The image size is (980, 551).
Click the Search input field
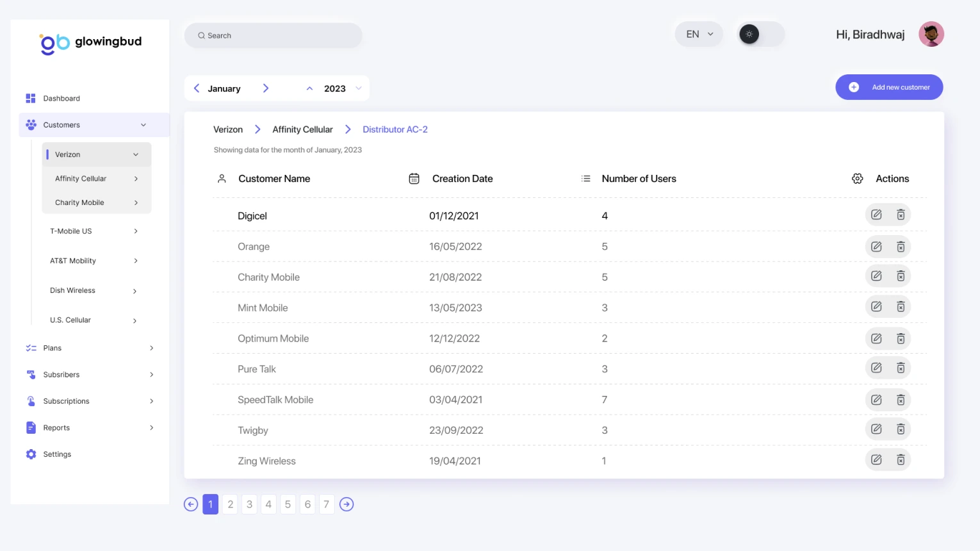[x=274, y=35]
